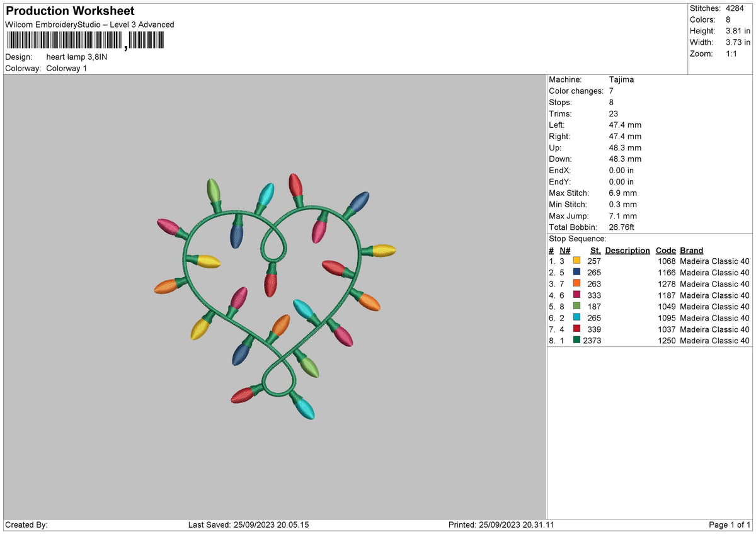This screenshot has height=534, width=756.
Task: Click the Colorway 1 label
Action: pos(67,69)
